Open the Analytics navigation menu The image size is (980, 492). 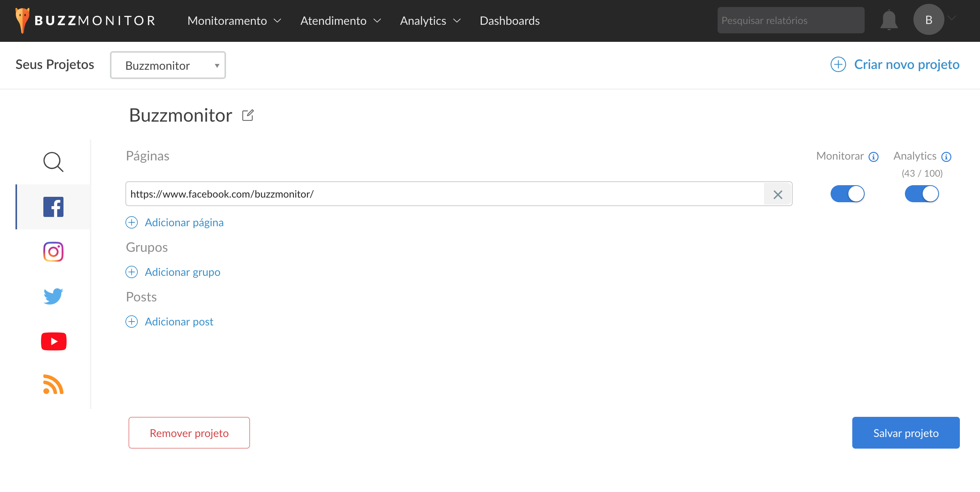(x=430, y=21)
